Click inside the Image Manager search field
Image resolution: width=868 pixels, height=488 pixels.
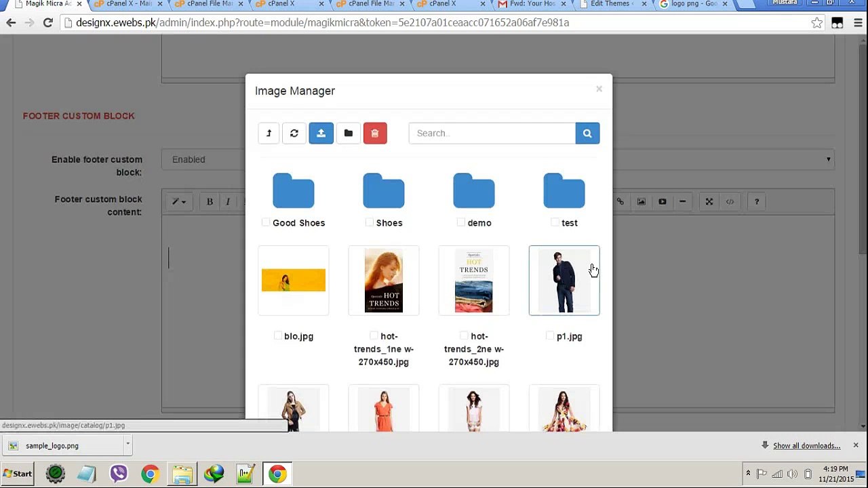[x=492, y=134]
